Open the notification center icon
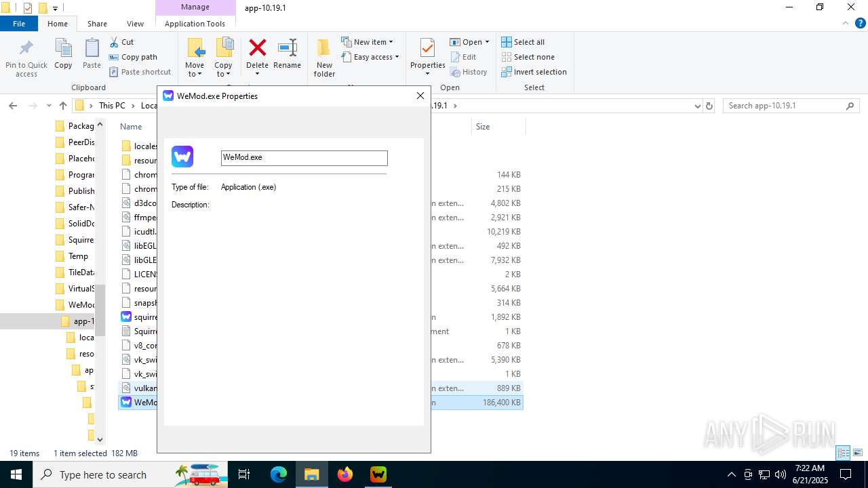Screen dimensions: 868x488 [x=846, y=474]
